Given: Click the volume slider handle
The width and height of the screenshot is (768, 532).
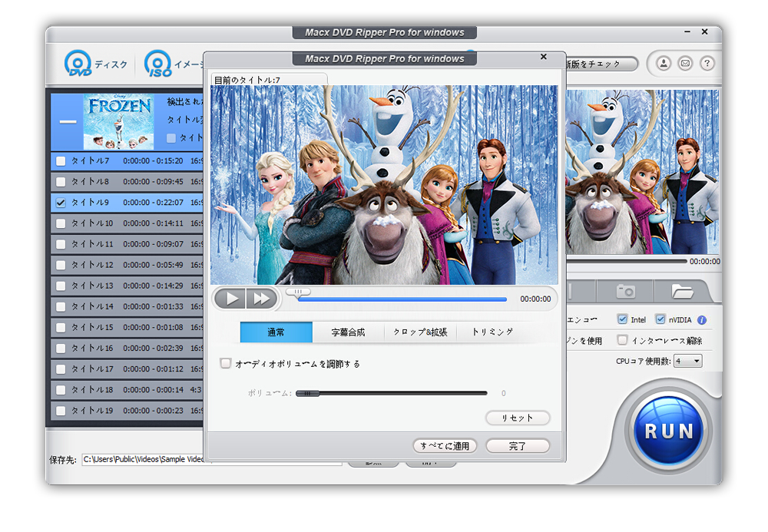Looking at the screenshot, I should coord(307,393).
